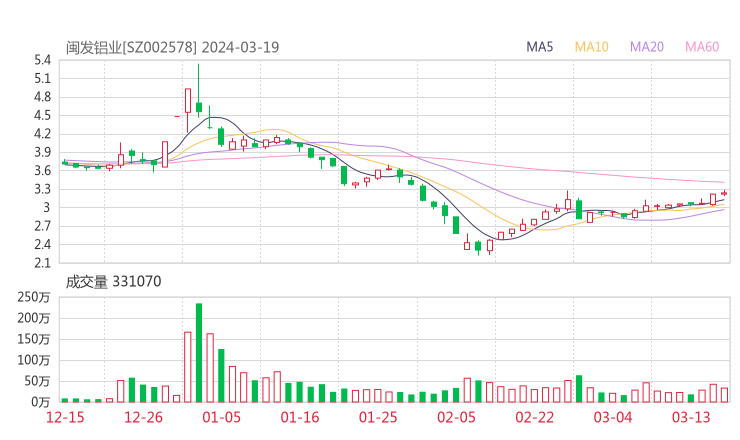Click the 12-26 date label
740x440 pixels.
(143, 417)
